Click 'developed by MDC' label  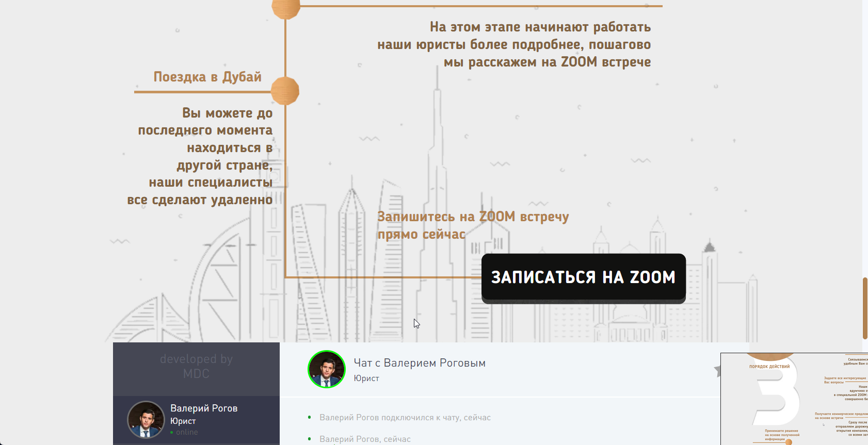click(x=196, y=366)
